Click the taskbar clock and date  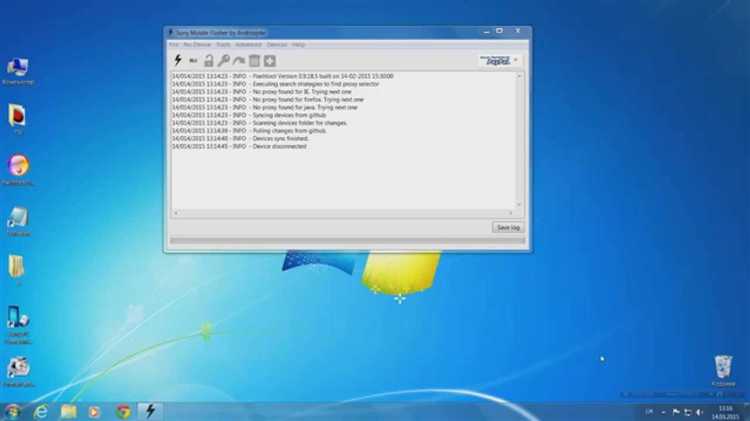pos(726,412)
